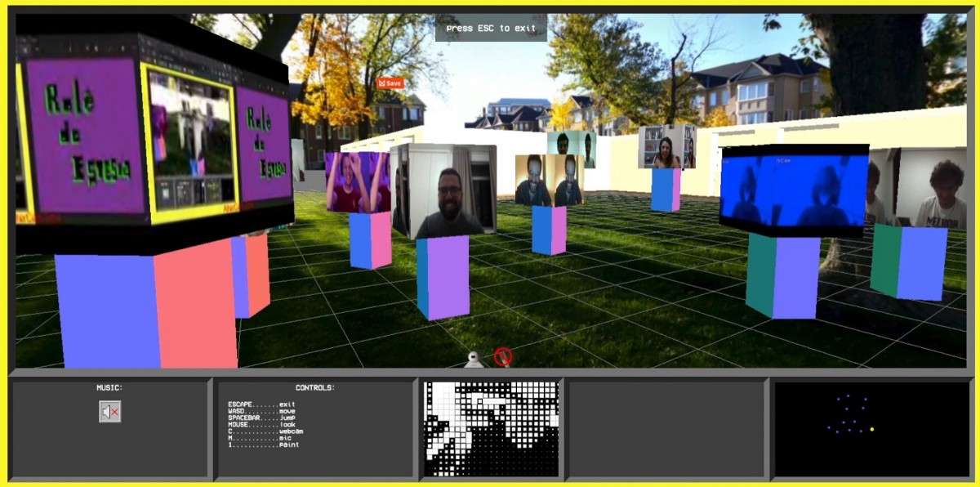Viewport: 980px width, 487px height.
Task: Click the yellow dot on the minimap
Action: 872,429
